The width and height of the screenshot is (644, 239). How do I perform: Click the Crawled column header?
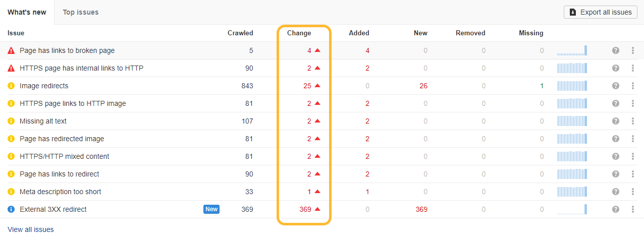coord(240,33)
